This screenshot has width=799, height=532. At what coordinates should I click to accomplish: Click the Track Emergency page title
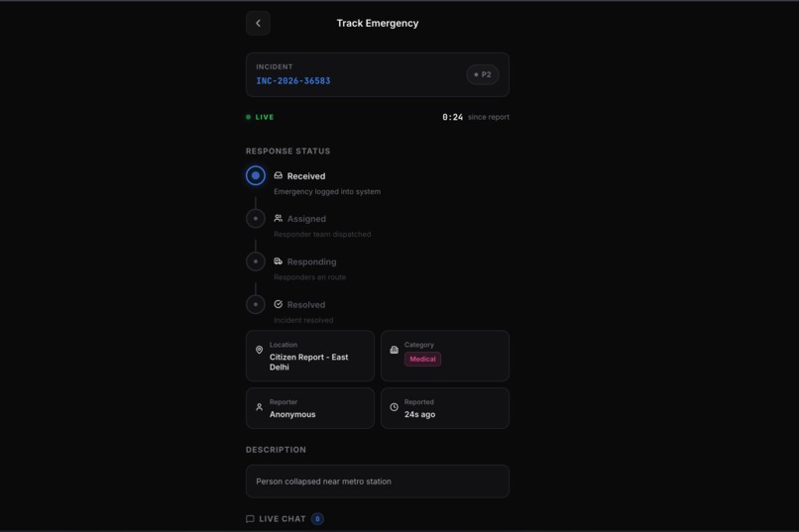(378, 23)
